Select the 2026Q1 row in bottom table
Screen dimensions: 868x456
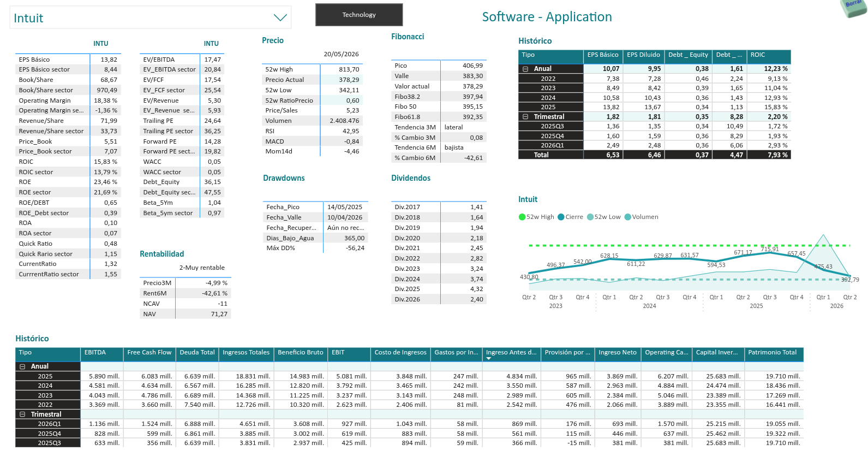(49, 424)
